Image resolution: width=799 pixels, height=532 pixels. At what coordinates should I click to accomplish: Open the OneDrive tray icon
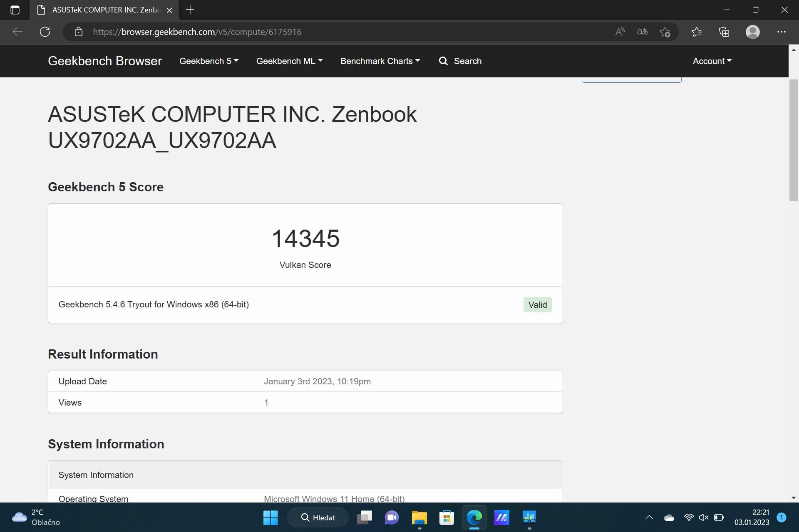point(669,517)
